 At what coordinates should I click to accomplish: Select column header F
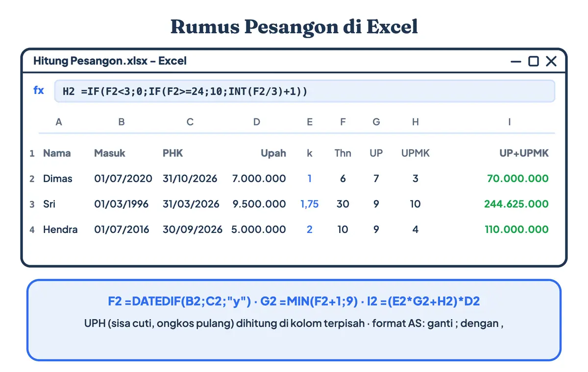pos(343,122)
